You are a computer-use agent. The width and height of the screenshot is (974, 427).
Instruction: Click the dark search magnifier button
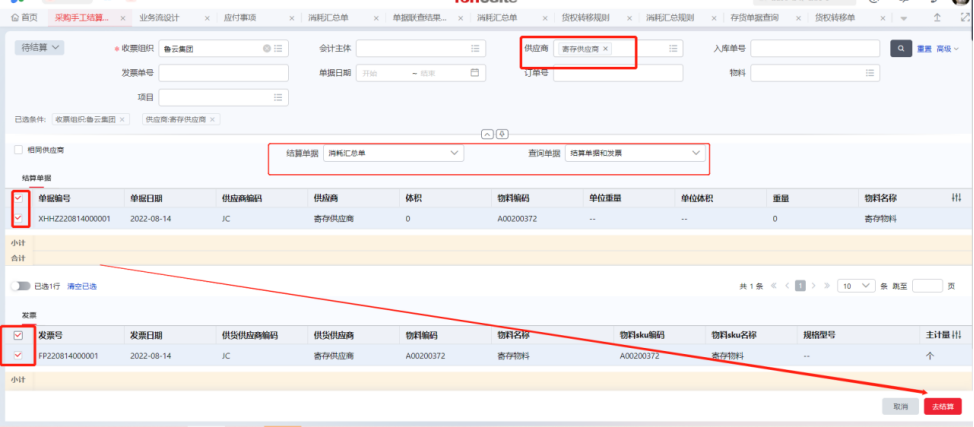tap(901, 48)
